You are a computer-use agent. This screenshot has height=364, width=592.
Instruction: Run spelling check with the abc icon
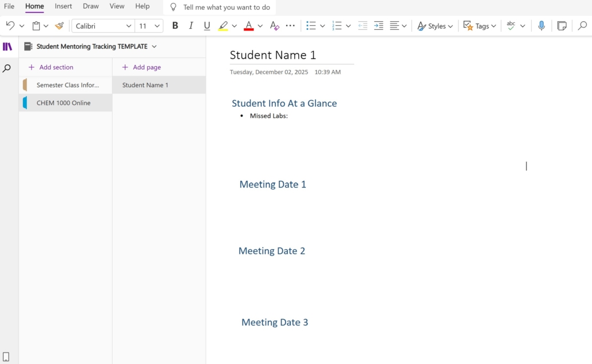pos(510,26)
